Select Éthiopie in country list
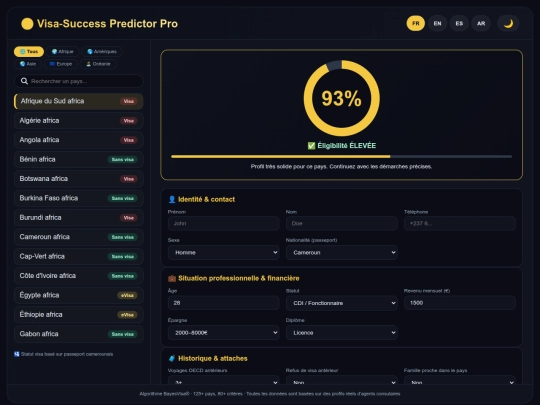Screen dimensions: 540x405 [79, 315]
